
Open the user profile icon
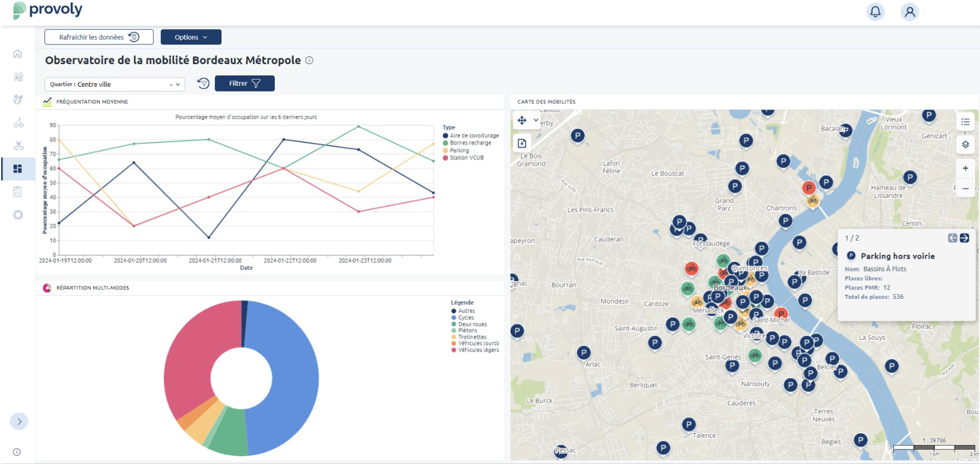[909, 12]
